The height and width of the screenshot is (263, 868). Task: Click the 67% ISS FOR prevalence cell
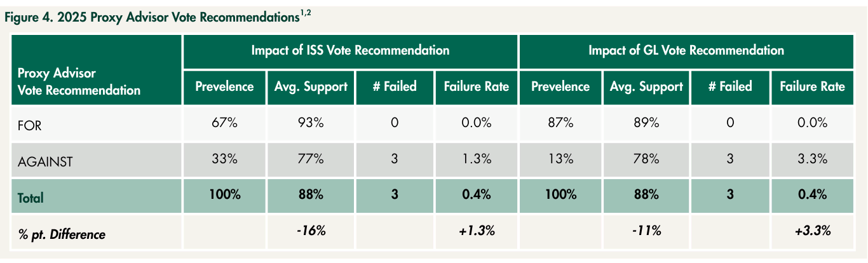click(x=224, y=124)
